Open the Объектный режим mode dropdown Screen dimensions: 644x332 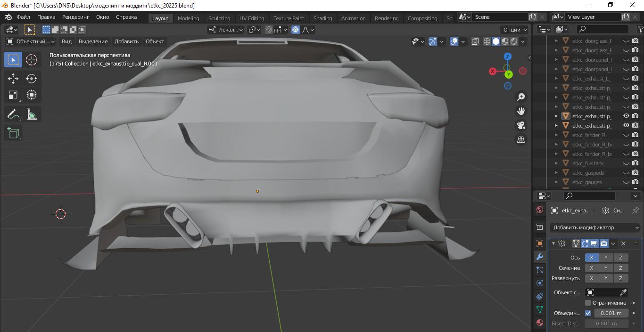tap(31, 41)
